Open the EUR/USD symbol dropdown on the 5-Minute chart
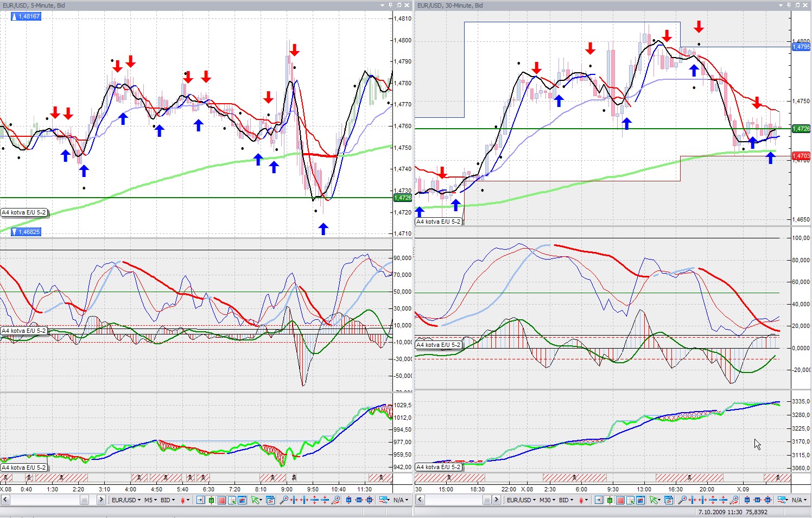The height and width of the screenshot is (518, 812). coord(126,500)
